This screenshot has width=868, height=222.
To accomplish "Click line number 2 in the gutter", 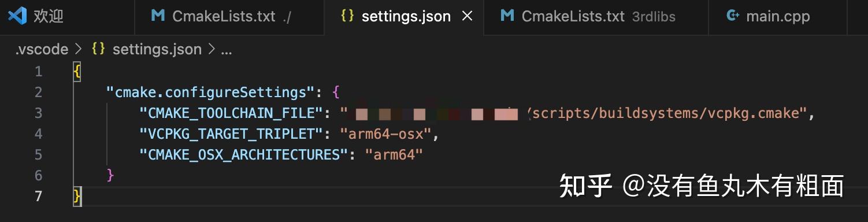I will pos(38,92).
